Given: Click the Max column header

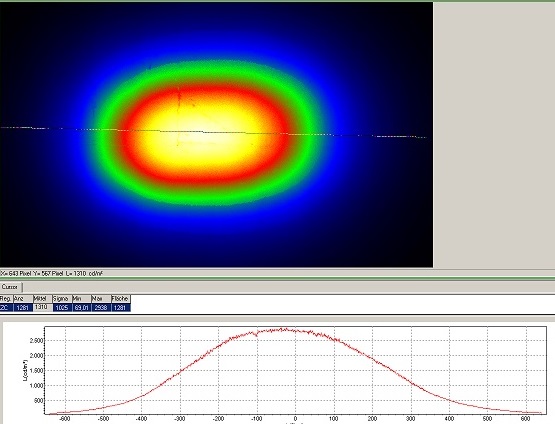Looking at the screenshot, I should coord(101,299).
